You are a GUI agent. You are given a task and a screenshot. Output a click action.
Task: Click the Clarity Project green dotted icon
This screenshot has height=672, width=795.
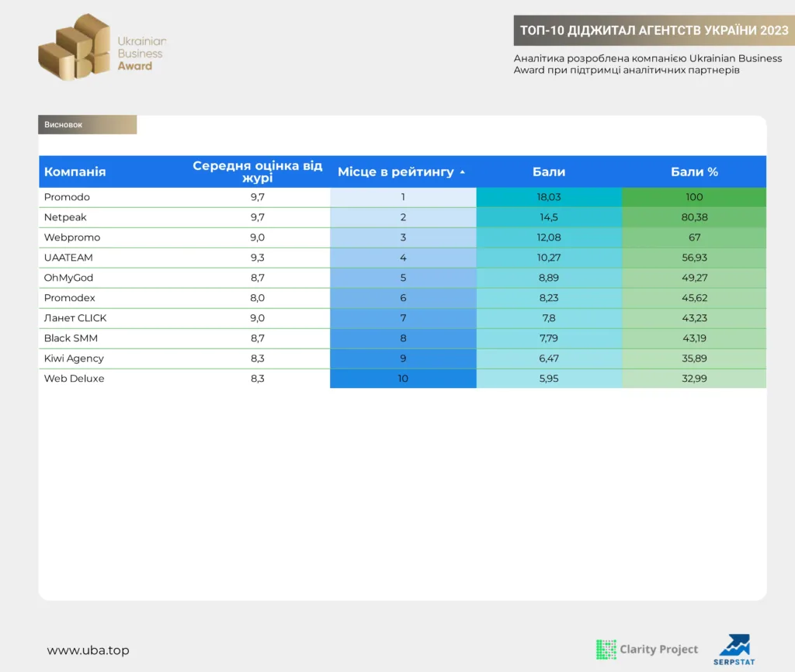coord(606,649)
